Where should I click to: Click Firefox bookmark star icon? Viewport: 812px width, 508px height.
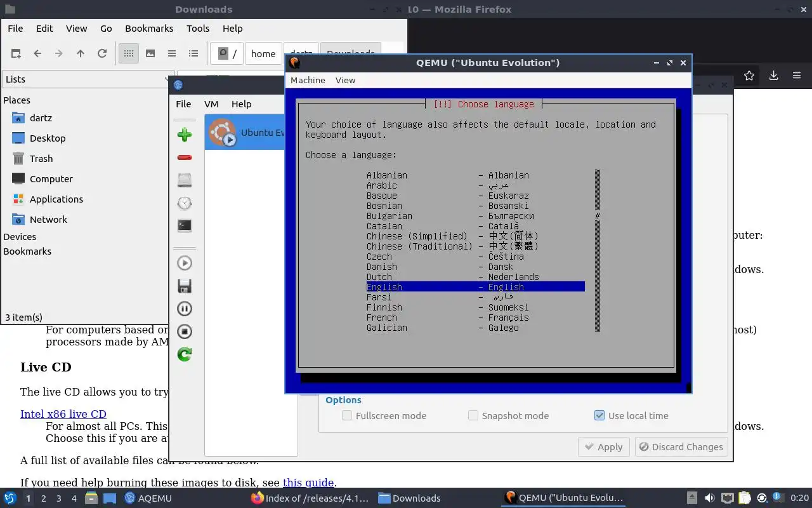749,76
